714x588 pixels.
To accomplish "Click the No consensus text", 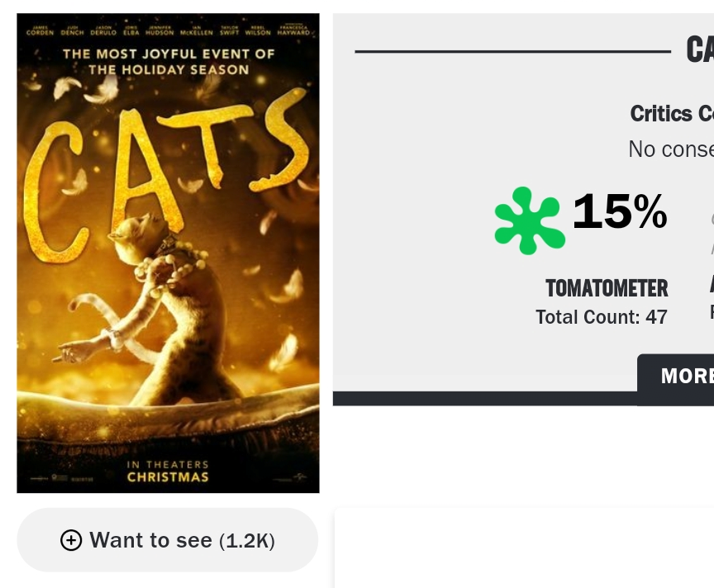I will pyautogui.click(x=670, y=149).
